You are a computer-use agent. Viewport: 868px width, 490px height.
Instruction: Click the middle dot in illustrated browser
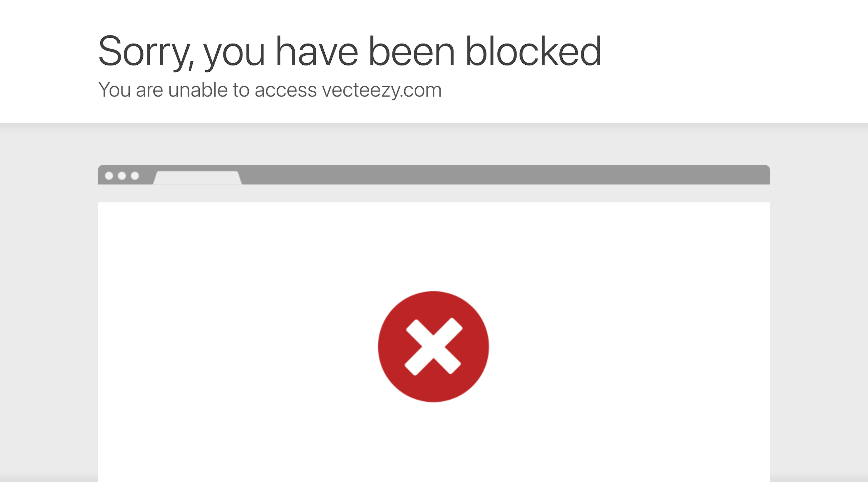(x=122, y=176)
